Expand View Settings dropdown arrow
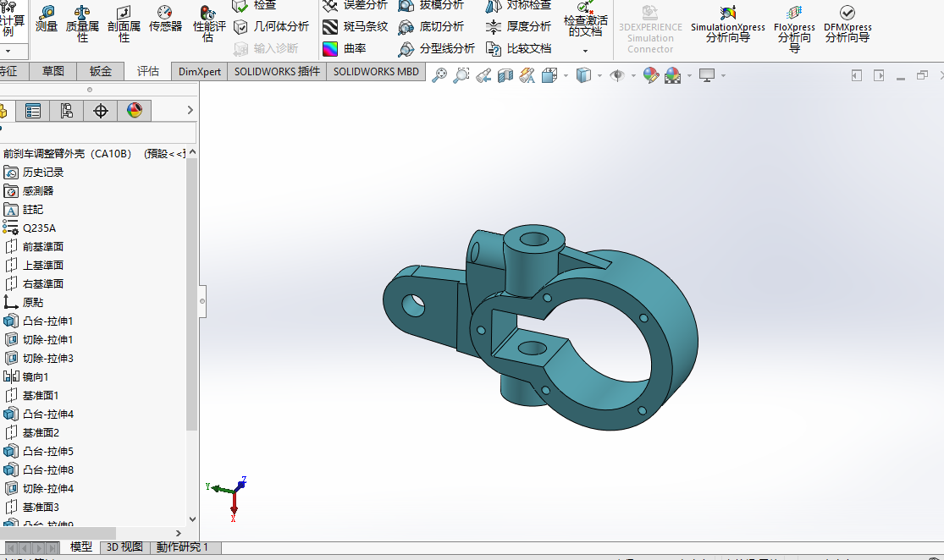Screen dimensions: 944x560 coord(723,76)
